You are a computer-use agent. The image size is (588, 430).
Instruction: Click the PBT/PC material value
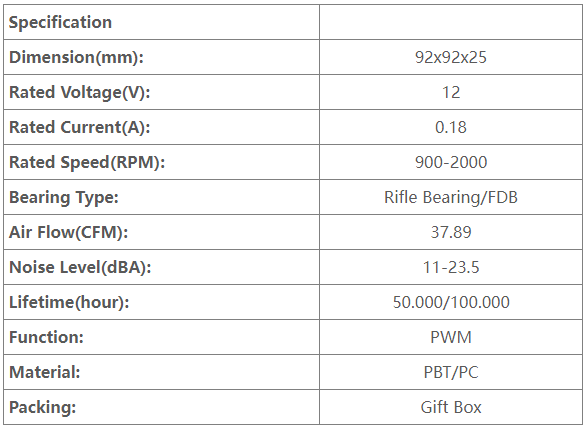point(451,372)
